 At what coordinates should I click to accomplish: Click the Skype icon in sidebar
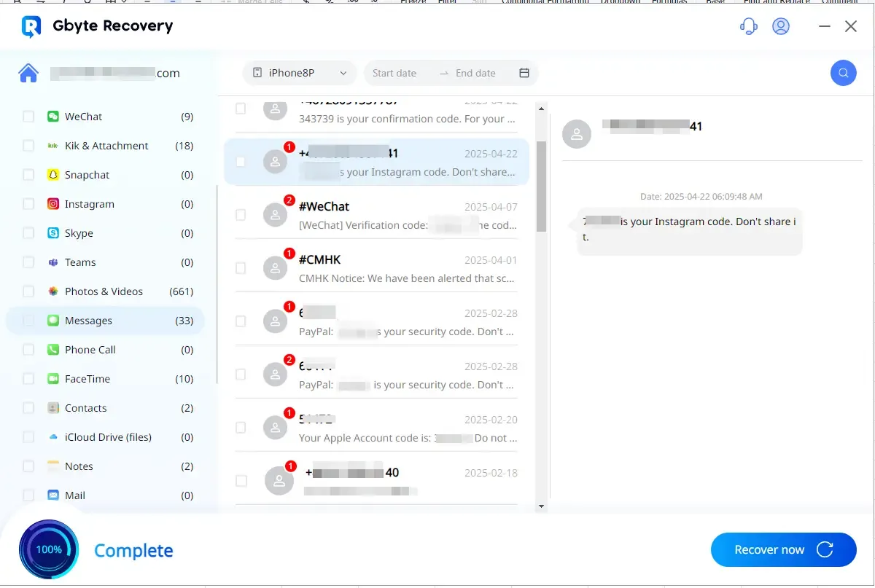[53, 233]
